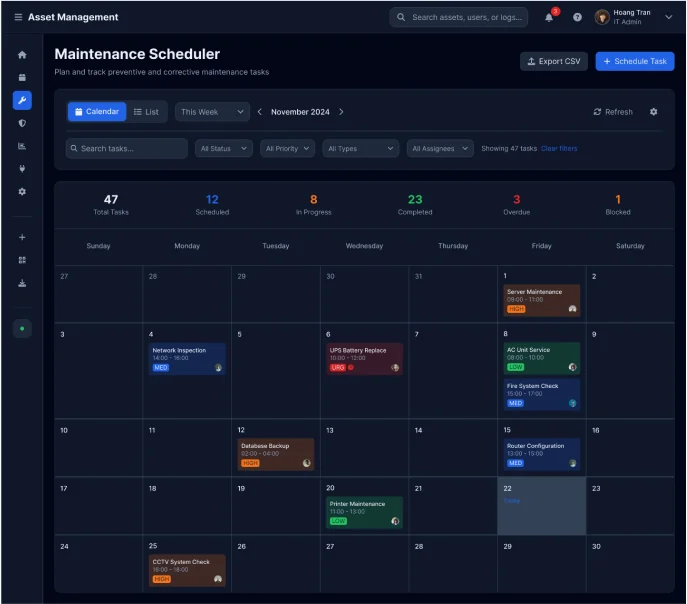This screenshot has height=604, width=687.
Task: Click the 8 In Progress stat
Action: (314, 205)
